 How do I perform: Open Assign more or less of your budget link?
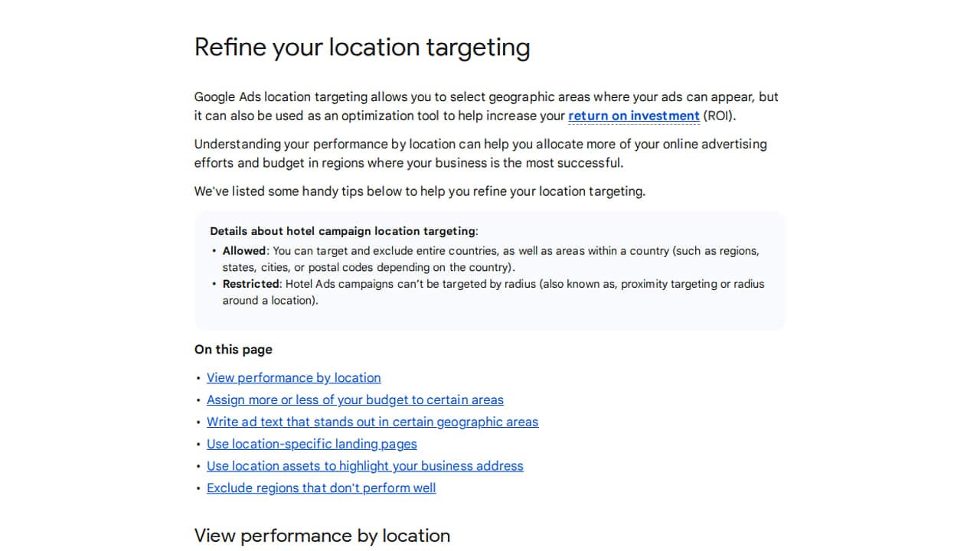pyautogui.click(x=355, y=399)
